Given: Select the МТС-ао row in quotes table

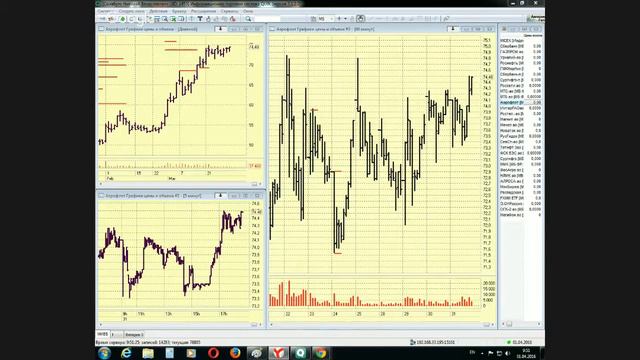Looking at the screenshot, I should click(x=520, y=91).
